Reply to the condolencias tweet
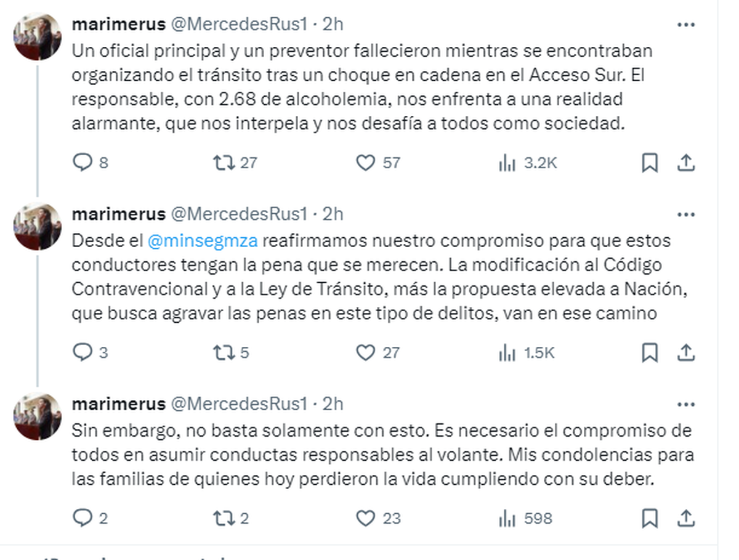739x560 pixels. pos(83,519)
